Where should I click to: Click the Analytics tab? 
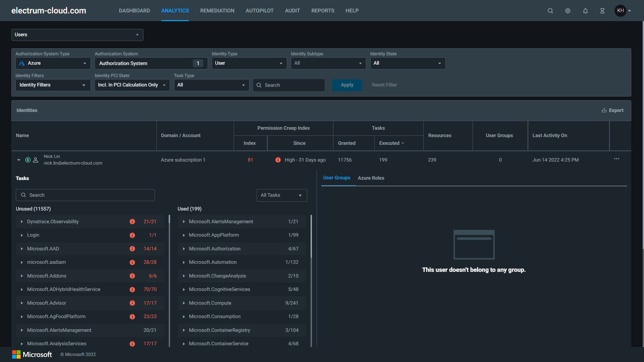[175, 11]
